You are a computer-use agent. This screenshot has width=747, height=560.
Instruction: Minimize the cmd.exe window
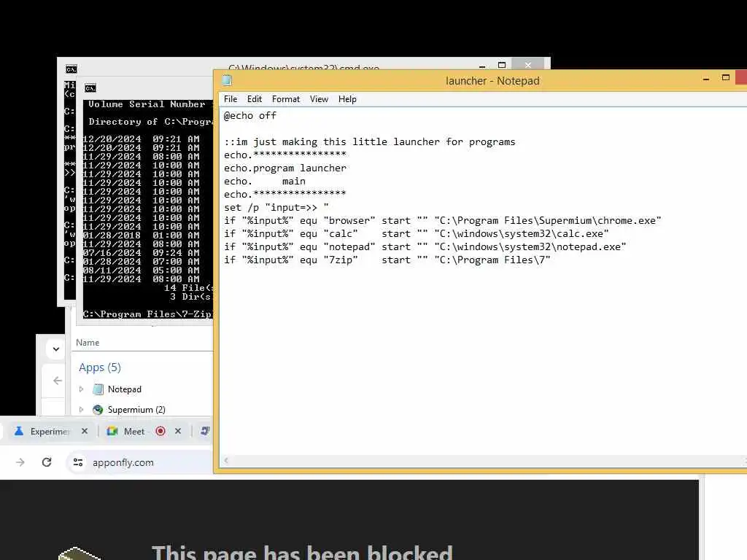point(482,66)
